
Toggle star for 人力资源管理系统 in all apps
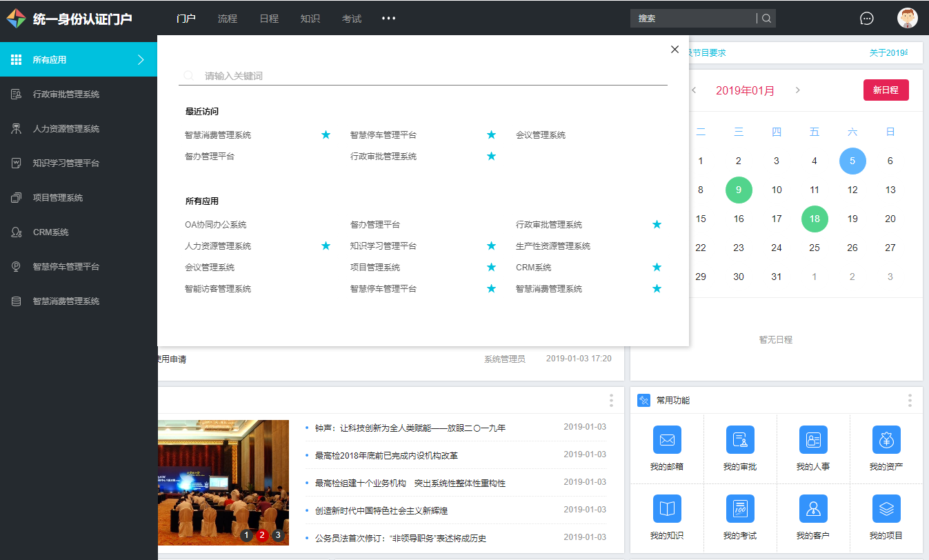[x=326, y=246]
